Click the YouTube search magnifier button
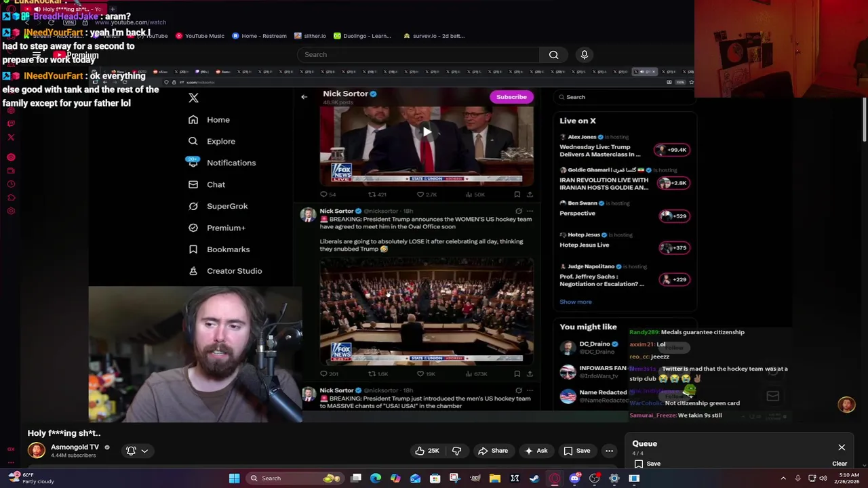 point(554,55)
